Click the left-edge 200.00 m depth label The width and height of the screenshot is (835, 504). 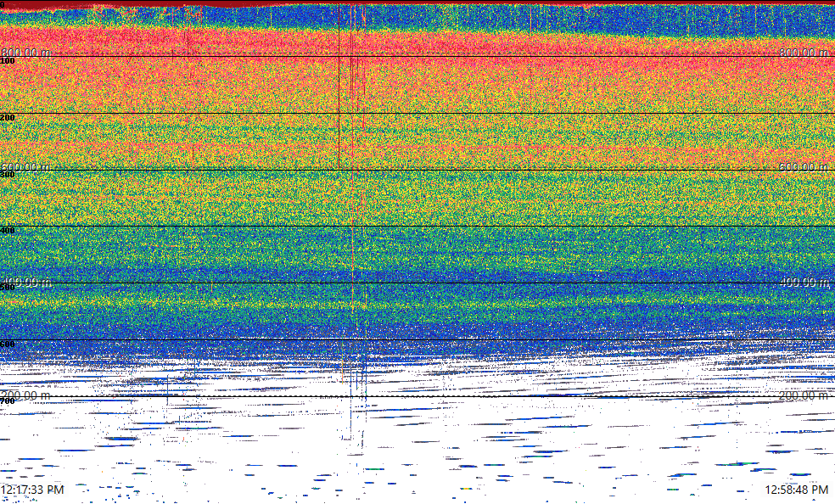[x=26, y=395]
